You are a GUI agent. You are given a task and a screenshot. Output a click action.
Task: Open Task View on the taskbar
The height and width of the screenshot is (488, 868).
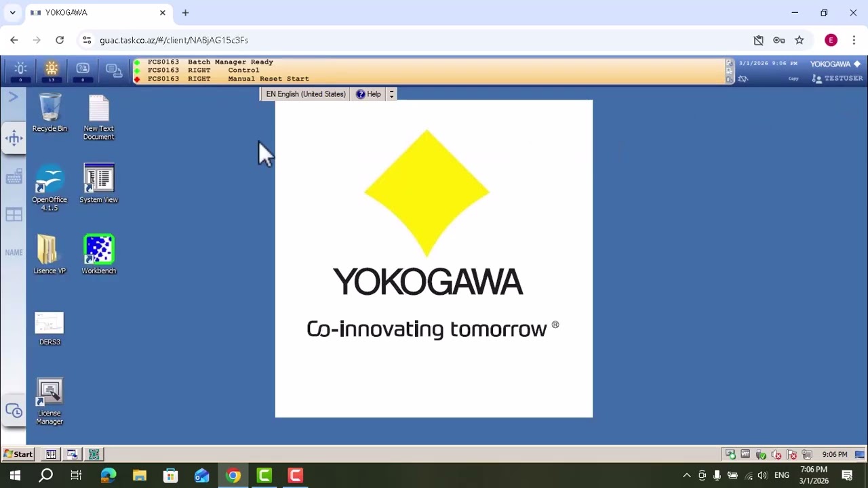click(76, 475)
